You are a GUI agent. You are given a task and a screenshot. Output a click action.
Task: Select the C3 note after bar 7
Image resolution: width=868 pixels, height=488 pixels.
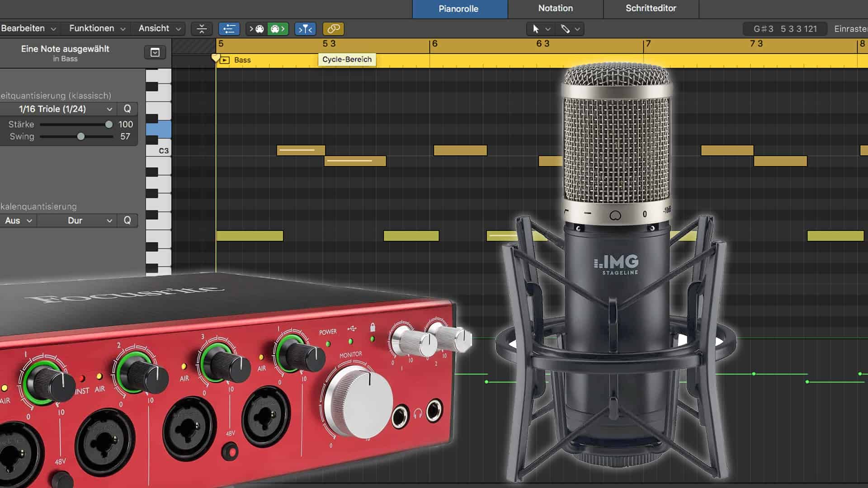coord(727,150)
